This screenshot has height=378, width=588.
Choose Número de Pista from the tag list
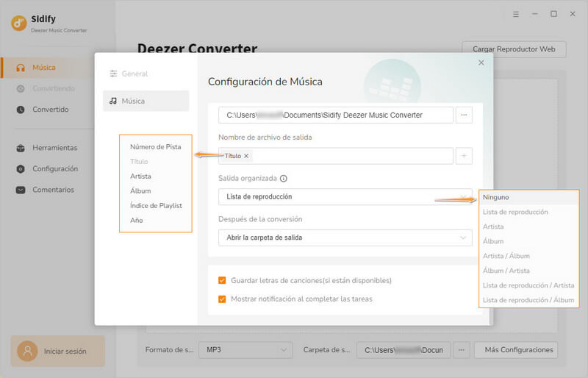156,147
